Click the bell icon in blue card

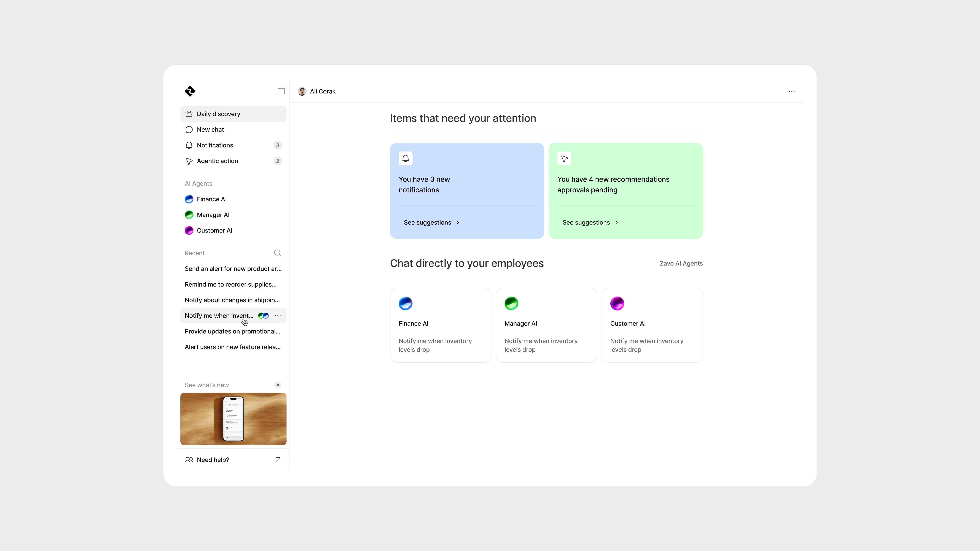(406, 159)
